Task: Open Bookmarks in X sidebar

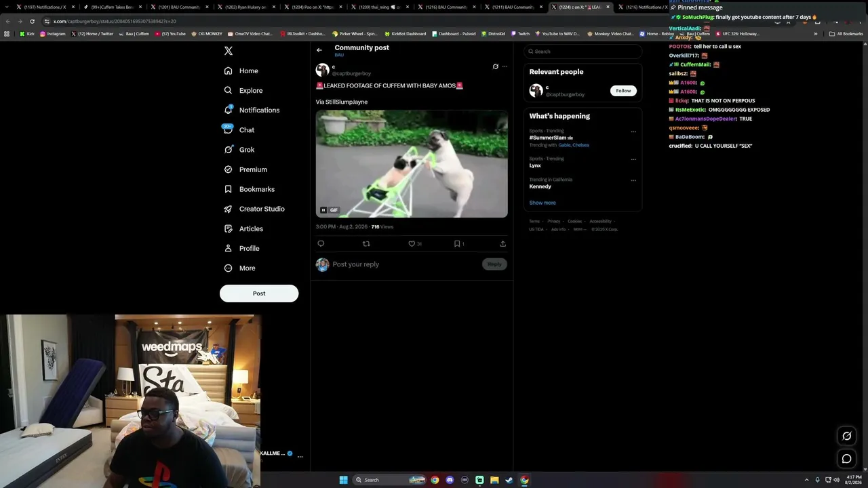Action: click(249, 189)
